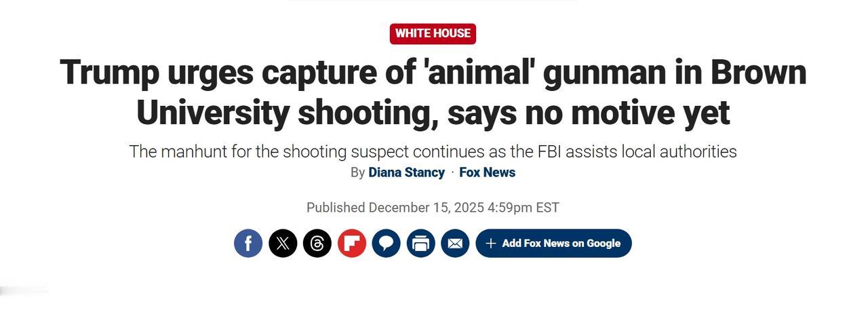Click the Published December 15, 2025 timestamp
The height and width of the screenshot is (321, 868).
point(433,208)
